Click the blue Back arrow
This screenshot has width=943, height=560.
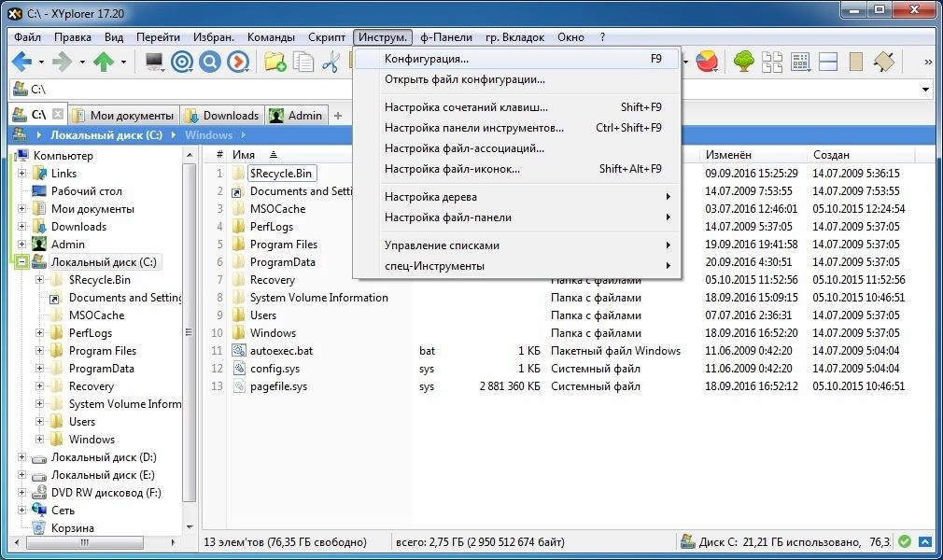click(x=22, y=62)
